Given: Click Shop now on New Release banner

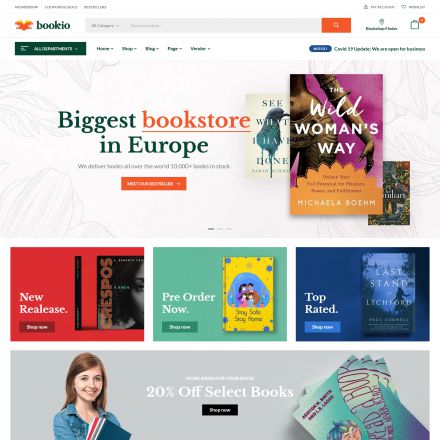Looking at the screenshot, I should (37, 327).
